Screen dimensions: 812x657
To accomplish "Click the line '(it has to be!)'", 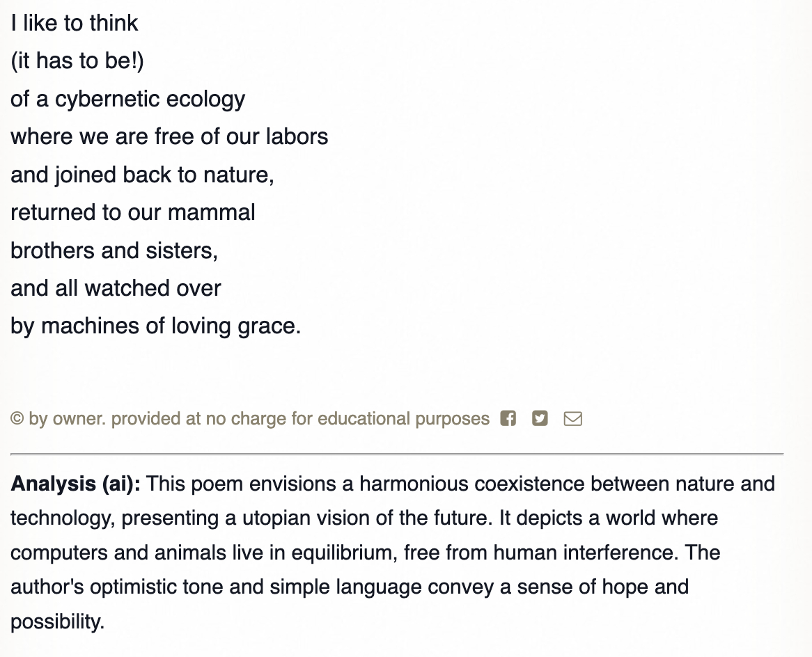I will [x=77, y=61].
